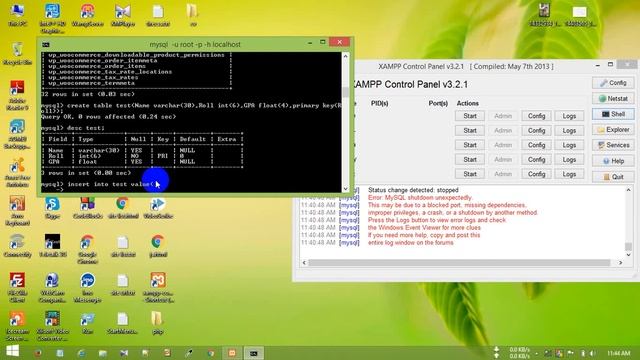Select the Icecream Screen Recorder desktop shortcut
Image resolution: width=640 pixels, height=360 pixels.
coord(17,326)
